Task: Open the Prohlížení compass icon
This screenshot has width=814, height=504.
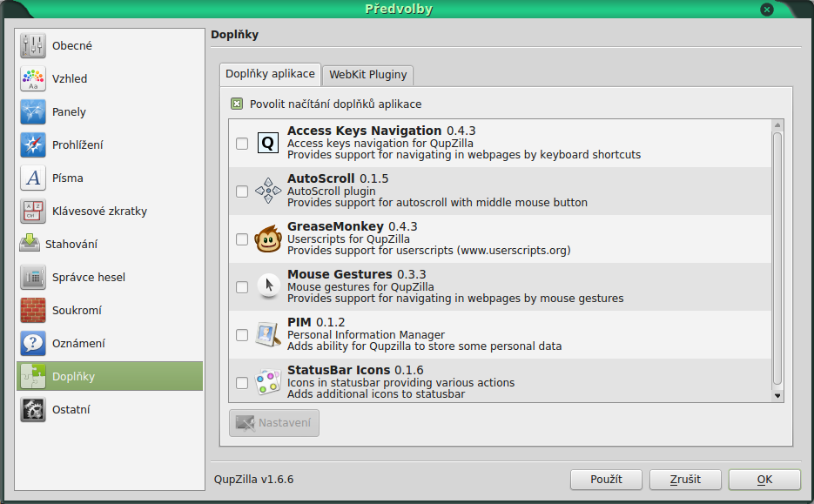Action: (33, 144)
